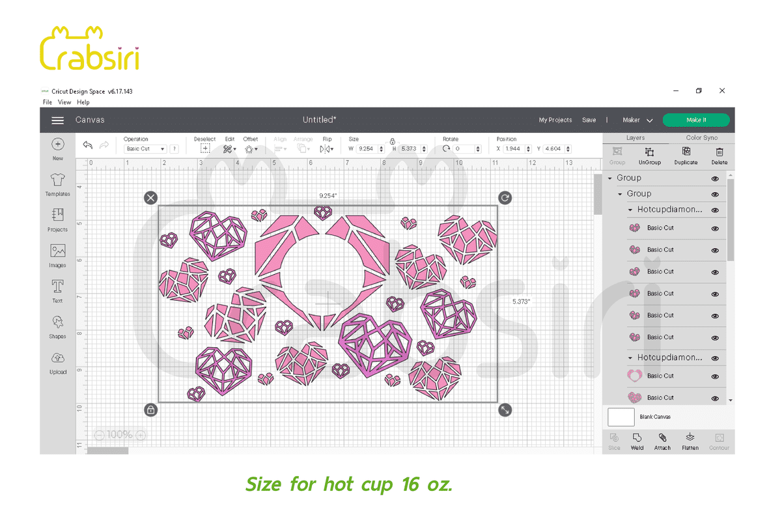Screen dimensions: 769x532
Task: Collapse the top-level Group in layers
Action: point(610,178)
